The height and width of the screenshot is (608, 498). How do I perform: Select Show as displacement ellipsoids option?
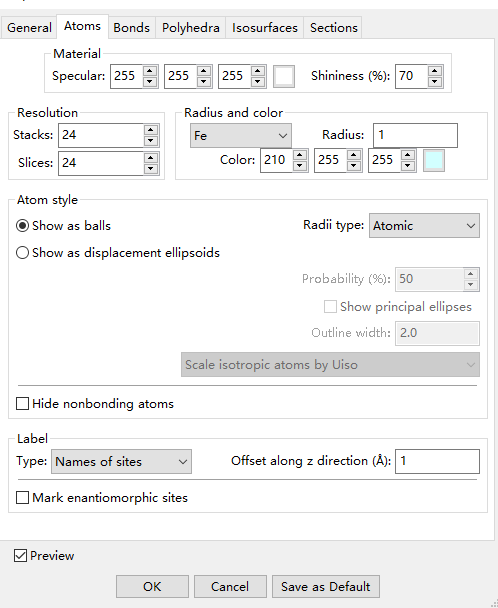pos(118,253)
